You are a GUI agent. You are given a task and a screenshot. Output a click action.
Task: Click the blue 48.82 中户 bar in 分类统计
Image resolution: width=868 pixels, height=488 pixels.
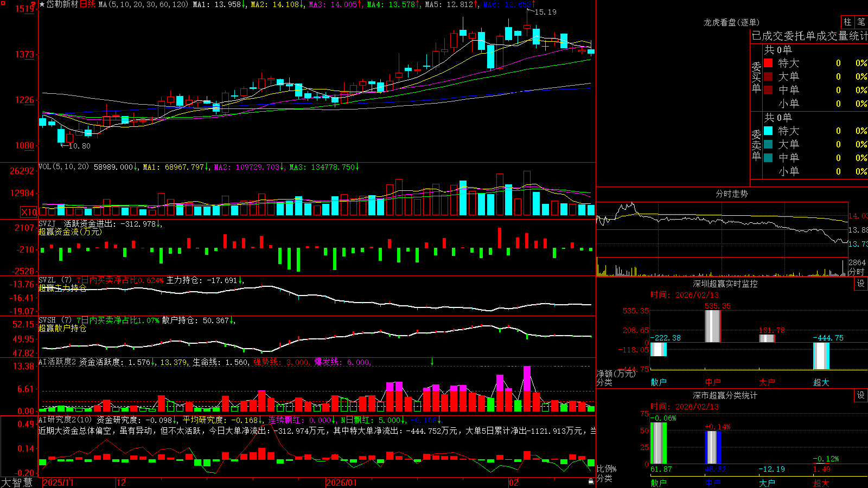713,447
